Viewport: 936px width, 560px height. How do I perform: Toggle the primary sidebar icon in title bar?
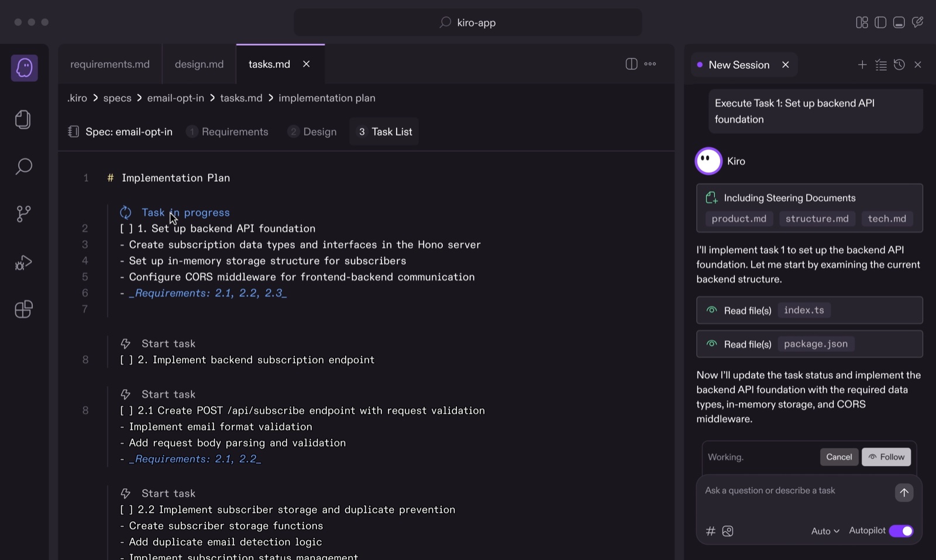point(880,22)
